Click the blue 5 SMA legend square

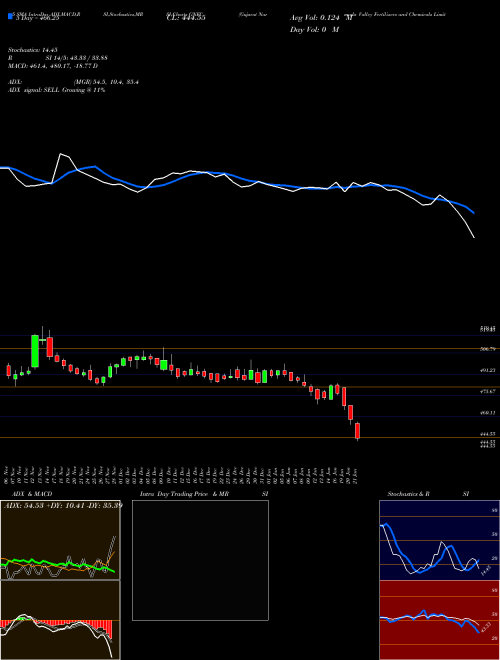coord(10,16)
